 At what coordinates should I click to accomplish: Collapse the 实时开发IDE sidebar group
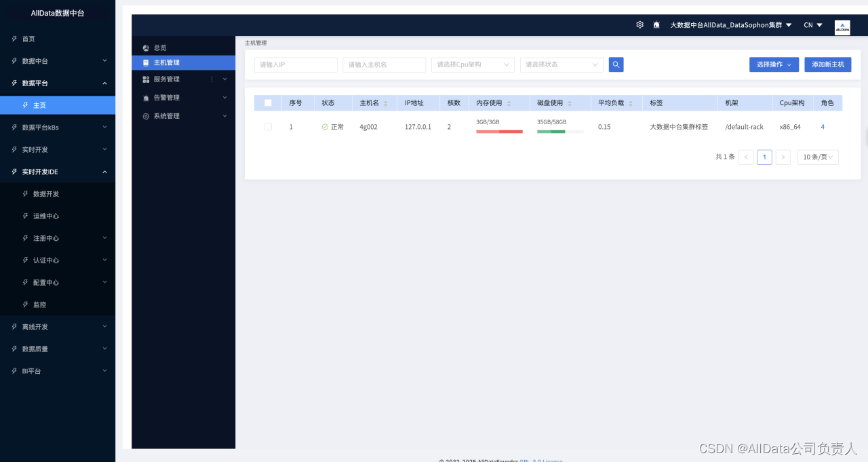(58, 172)
